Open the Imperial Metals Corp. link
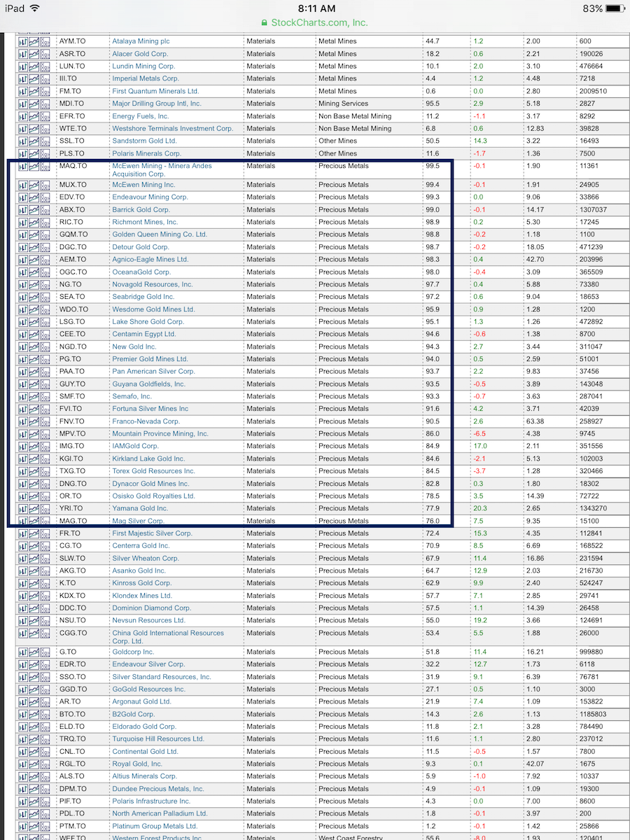The width and height of the screenshot is (630, 840). tap(146, 78)
